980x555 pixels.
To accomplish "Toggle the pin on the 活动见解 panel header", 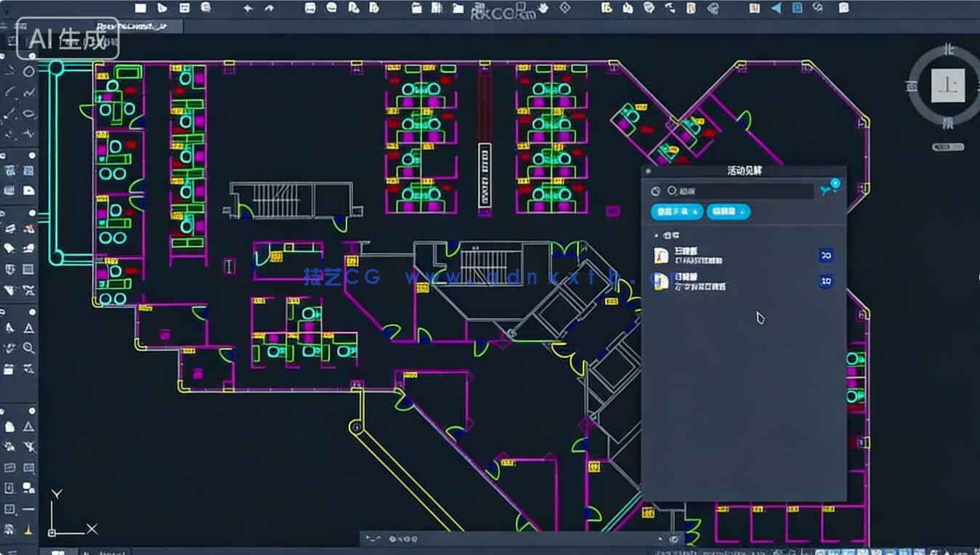I will coord(648,171).
